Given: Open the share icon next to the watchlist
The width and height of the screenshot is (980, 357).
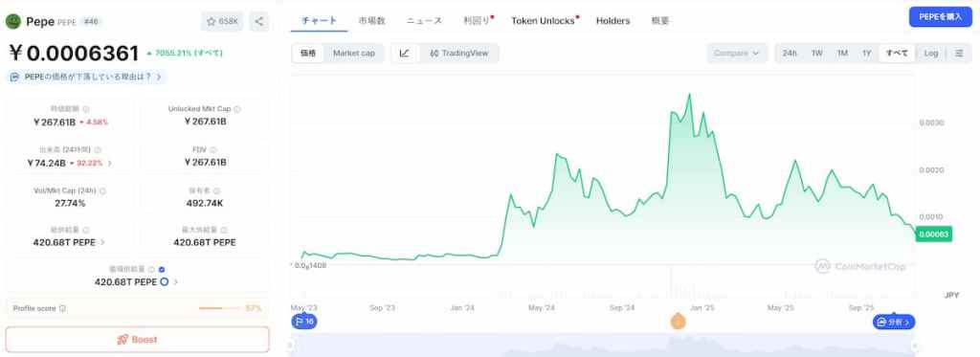Looking at the screenshot, I should pyautogui.click(x=258, y=21).
